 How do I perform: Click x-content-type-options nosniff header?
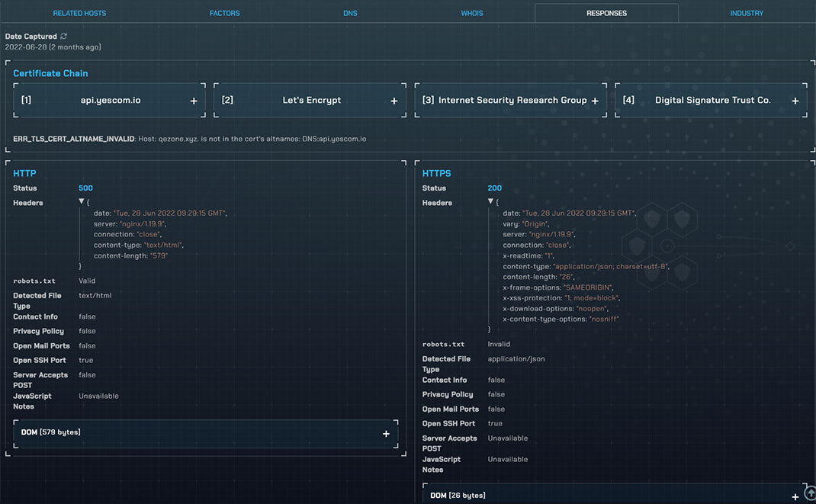[561, 319]
